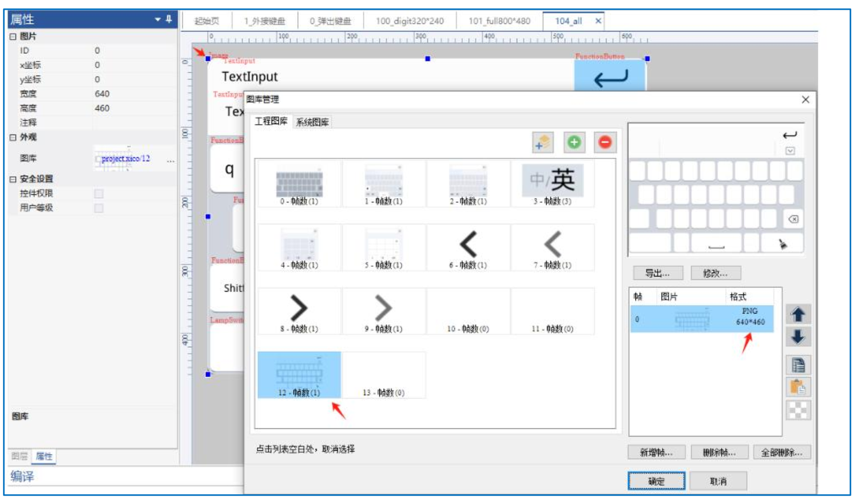Pin the 属性 panel
Image resolution: width=854 pixels, height=504 pixels.
(x=169, y=20)
